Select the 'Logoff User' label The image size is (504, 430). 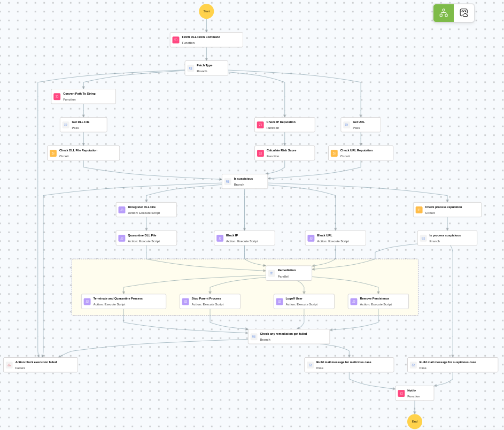click(294, 298)
